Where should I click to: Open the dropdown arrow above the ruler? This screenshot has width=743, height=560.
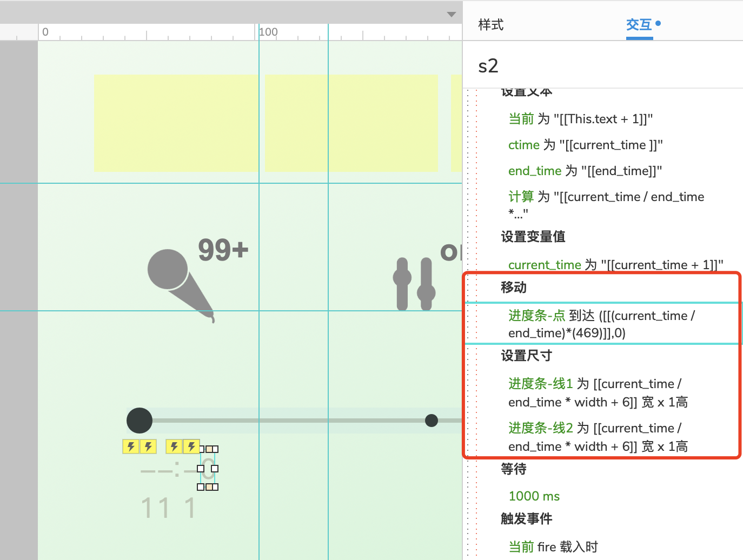point(452,15)
